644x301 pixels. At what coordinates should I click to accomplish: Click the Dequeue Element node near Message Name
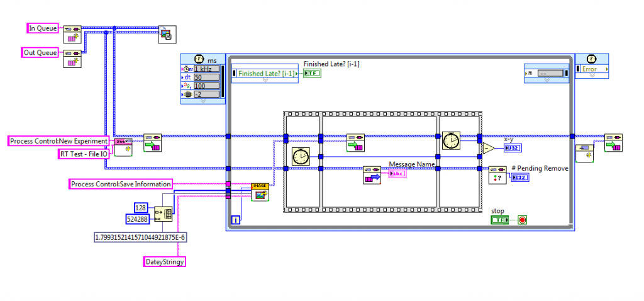(x=372, y=174)
